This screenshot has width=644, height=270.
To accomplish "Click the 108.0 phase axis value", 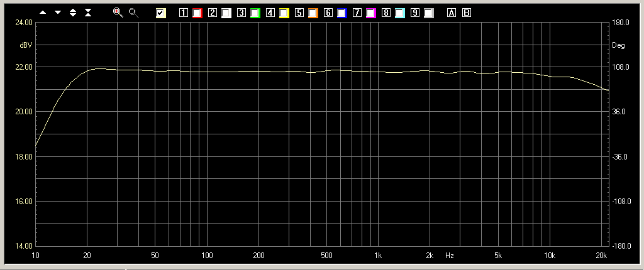I will point(621,67).
